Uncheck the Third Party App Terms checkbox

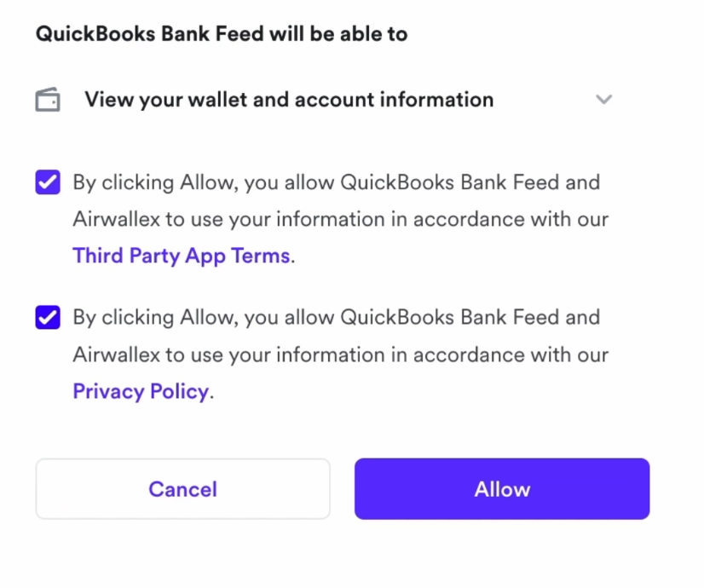coord(48,182)
